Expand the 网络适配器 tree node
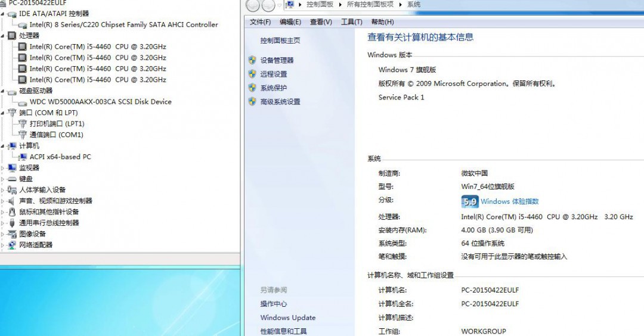 [x=2, y=245]
